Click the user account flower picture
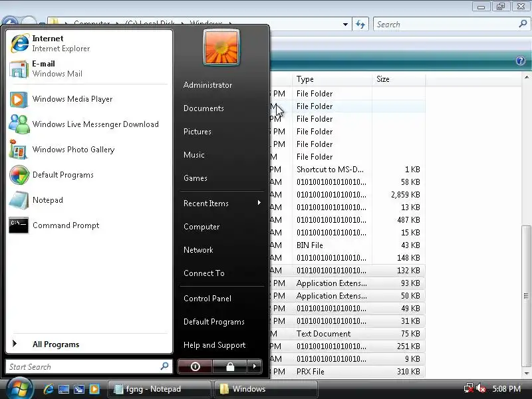 coord(221,47)
